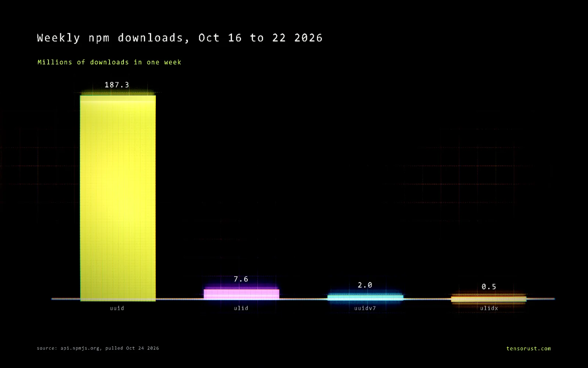
Task: Select the 2.0 value label
Action: click(365, 285)
